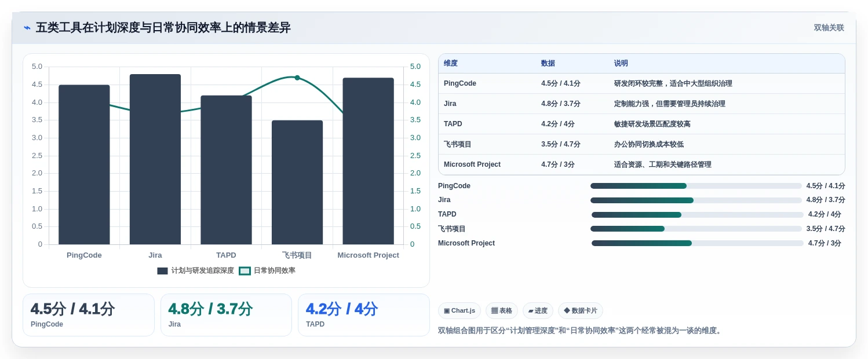Click the Jira x-axis label
The width and height of the screenshot is (868, 359).
pyautogui.click(x=155, y=255)
